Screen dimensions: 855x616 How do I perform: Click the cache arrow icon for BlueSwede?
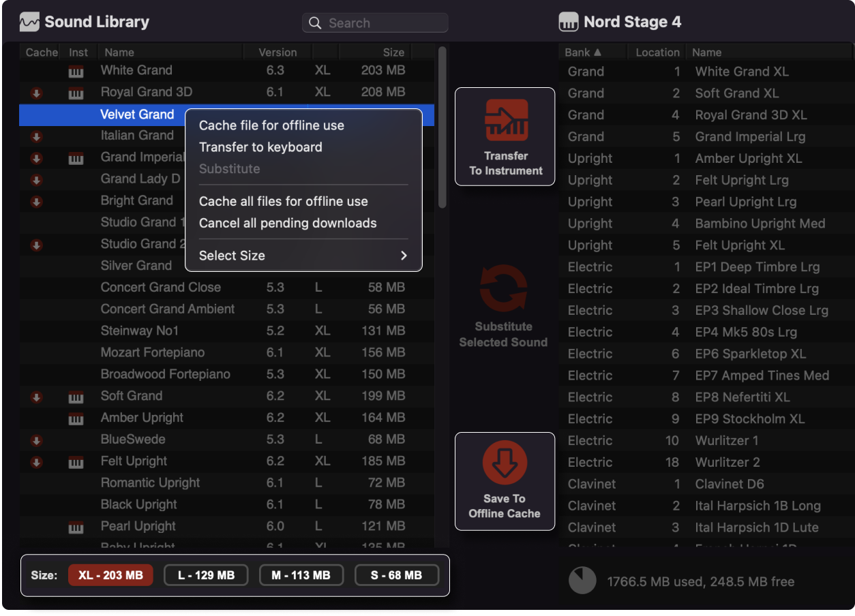(37, 440)
